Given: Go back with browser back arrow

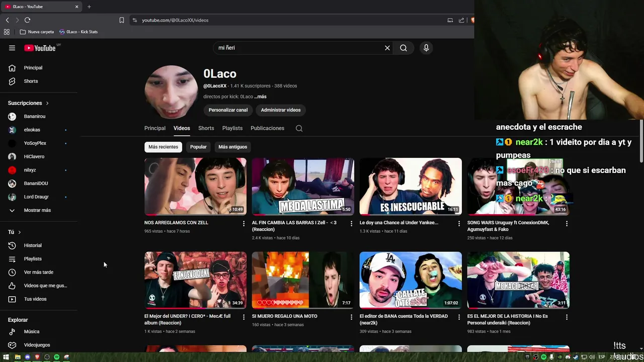Looking at the screenshot, I should point(7,20).
